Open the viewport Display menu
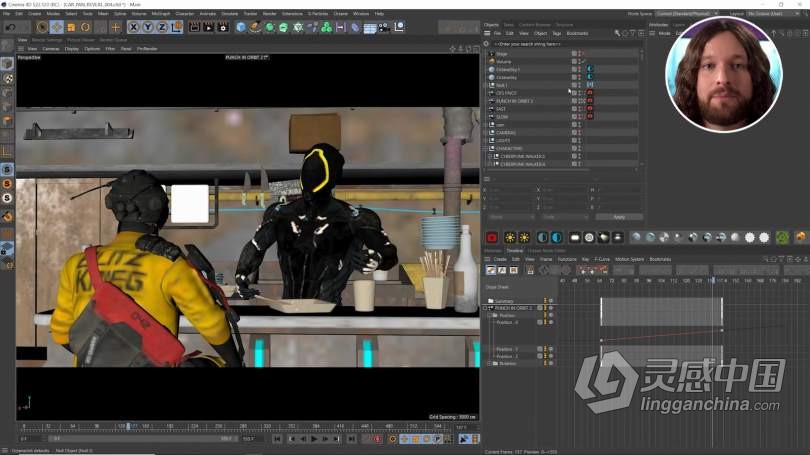Screen dimensions: 810x455 click(71, 49)
